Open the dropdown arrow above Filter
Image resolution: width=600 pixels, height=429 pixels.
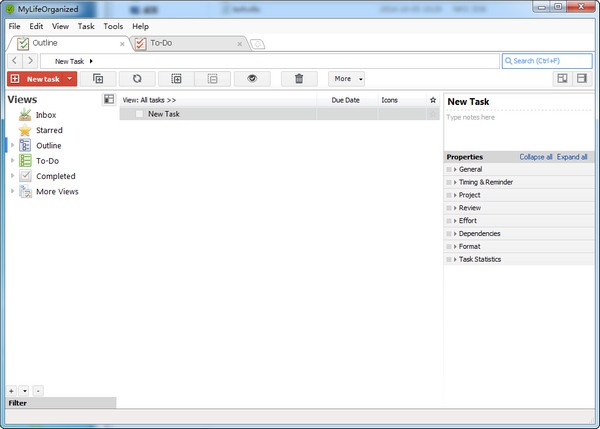(24, 391)
